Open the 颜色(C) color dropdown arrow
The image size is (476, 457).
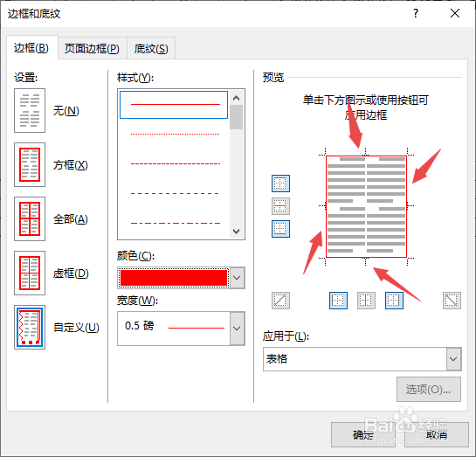click(237, 278)
